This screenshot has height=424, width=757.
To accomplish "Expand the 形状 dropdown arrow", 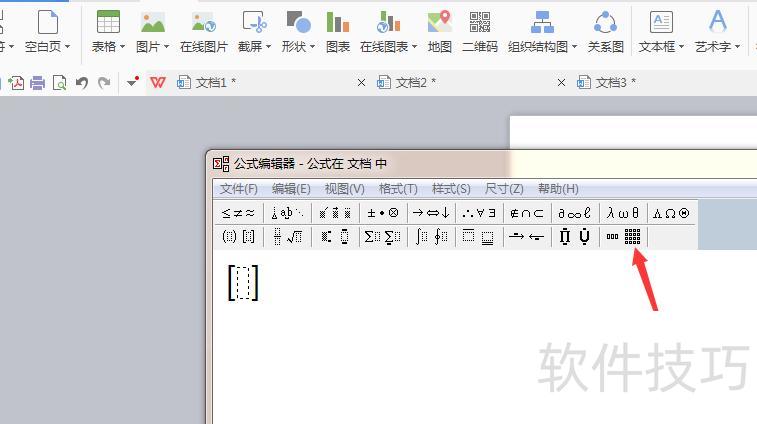I will point(312,47).
